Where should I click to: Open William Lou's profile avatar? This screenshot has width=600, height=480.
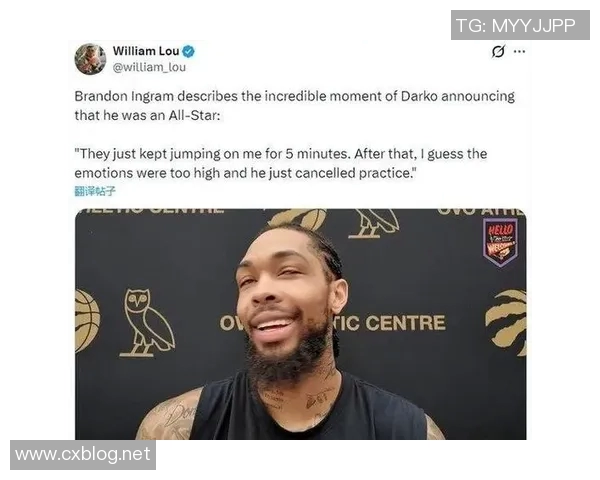[90, 59]
